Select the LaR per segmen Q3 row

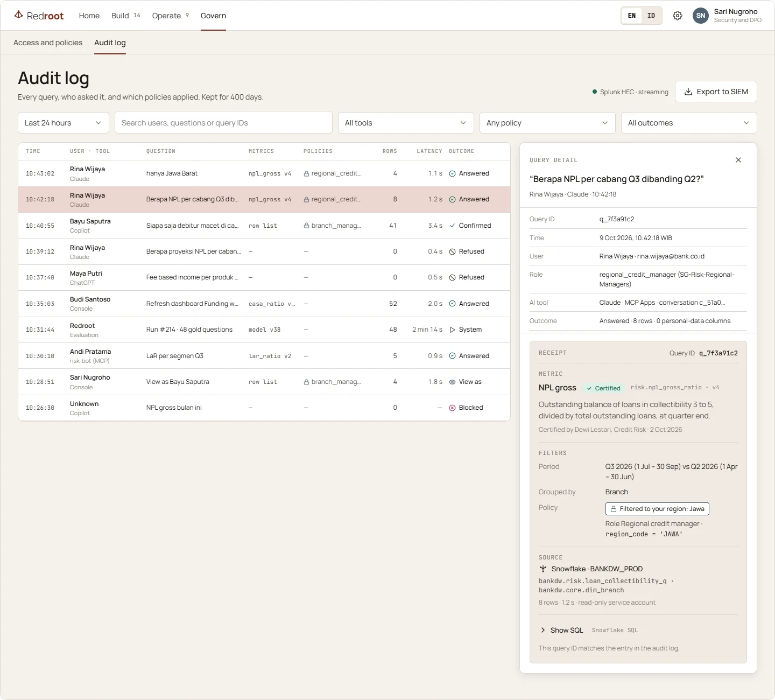[264, 356]
